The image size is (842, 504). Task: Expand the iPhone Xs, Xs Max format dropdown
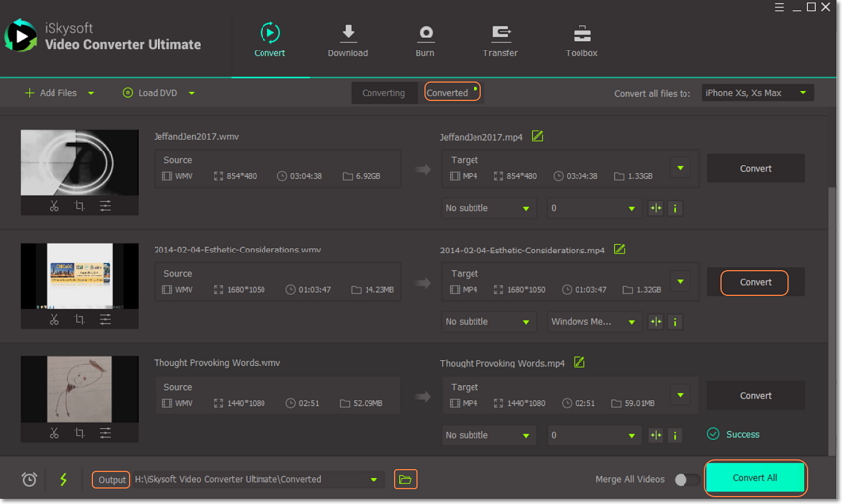coord(758,93)
